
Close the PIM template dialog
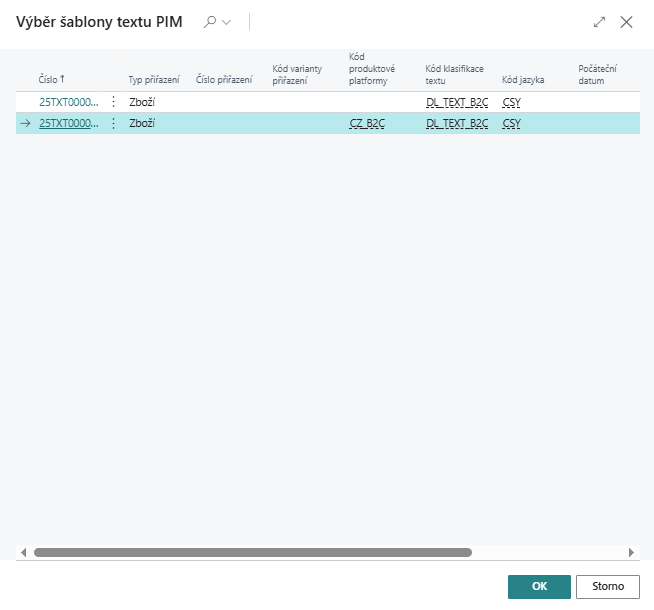coord(627,22)
